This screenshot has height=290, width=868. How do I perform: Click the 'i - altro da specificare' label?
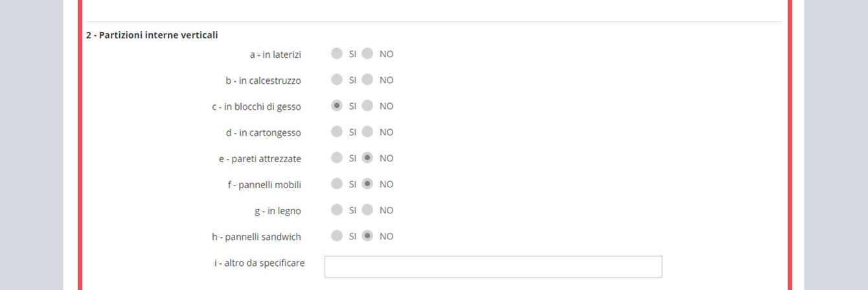[x=259, y=263]
